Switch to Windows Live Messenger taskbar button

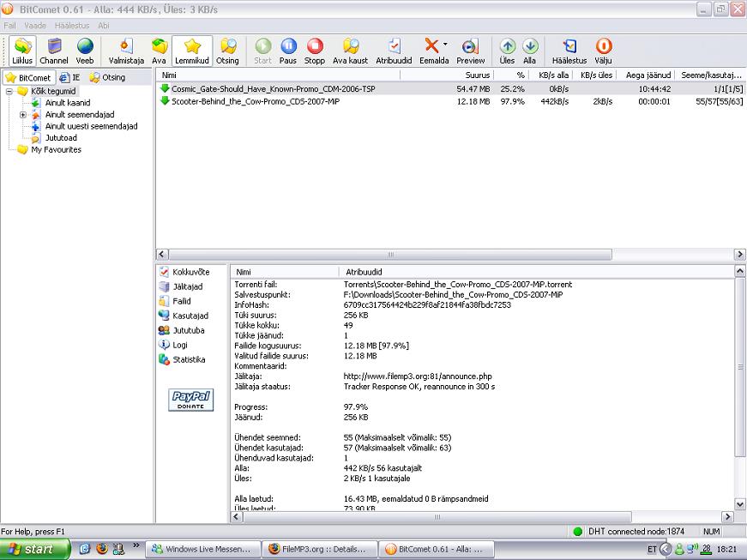[x=203, y=549]
